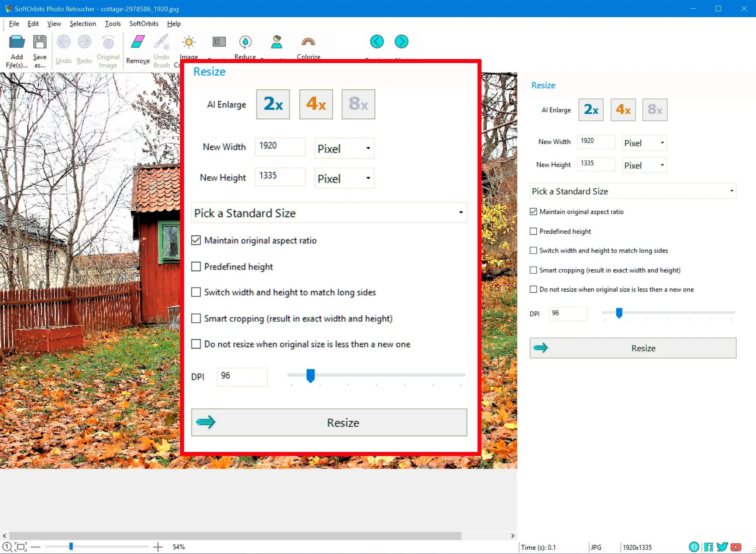Click the forward navigation arrow icon
Image resolution: width=756 pixels, height=554 pixels.
(x=401, y=40)
